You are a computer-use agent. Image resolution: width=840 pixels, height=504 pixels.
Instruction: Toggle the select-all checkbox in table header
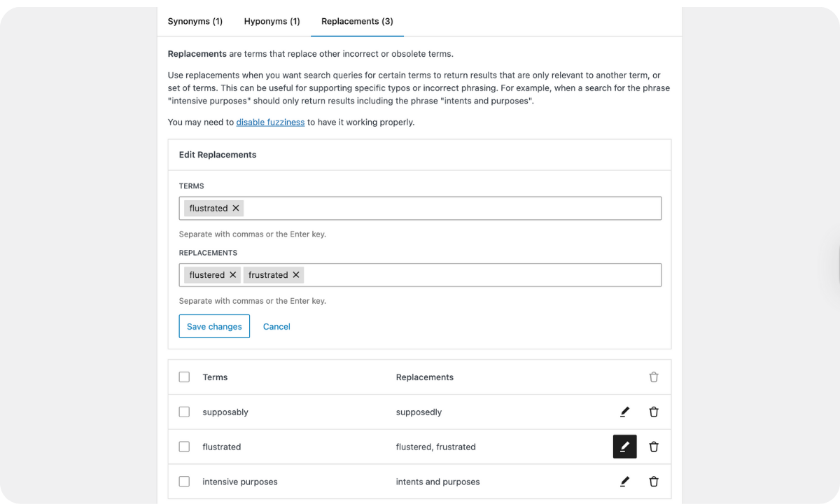click(184, 377)
